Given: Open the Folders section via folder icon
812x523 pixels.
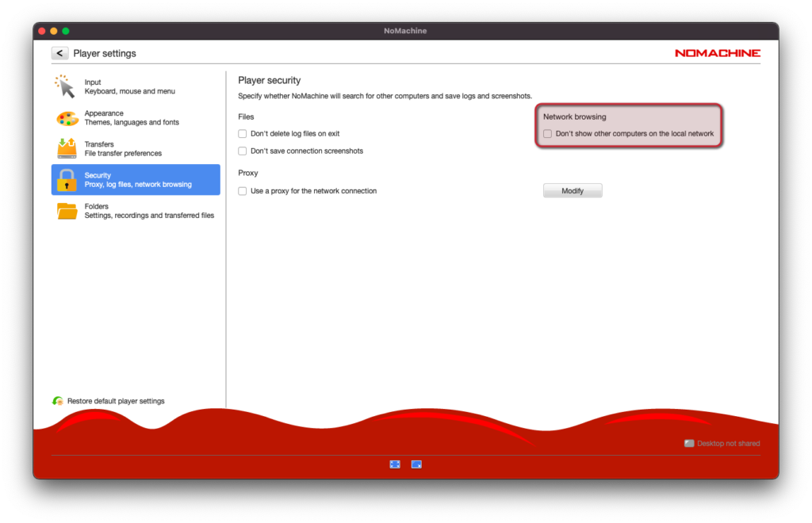Looking at the screenshot, I should tap(67, 211).
